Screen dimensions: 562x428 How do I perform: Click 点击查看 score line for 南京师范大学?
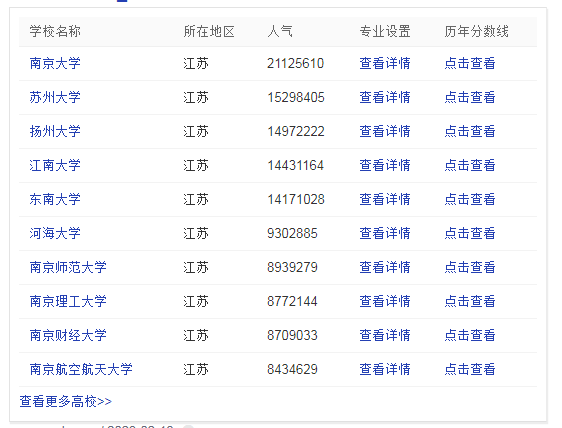pyautogui.click(x=470, y=267)
